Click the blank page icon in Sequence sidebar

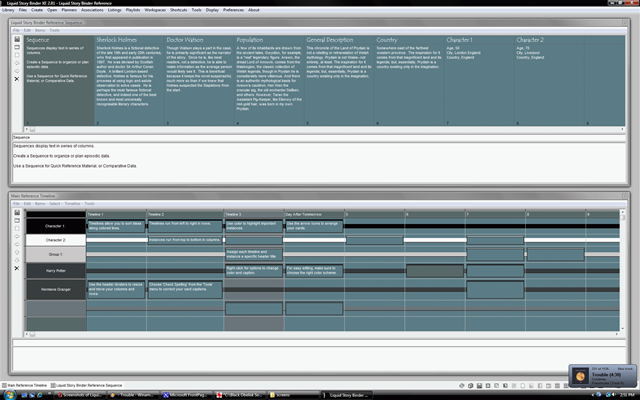pyautogui.click(x=17, y=55)
